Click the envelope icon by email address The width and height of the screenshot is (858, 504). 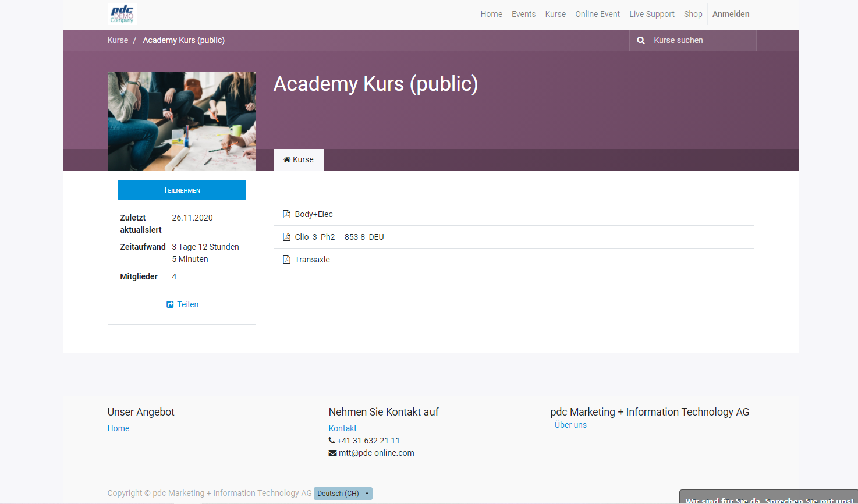[332, 453]
